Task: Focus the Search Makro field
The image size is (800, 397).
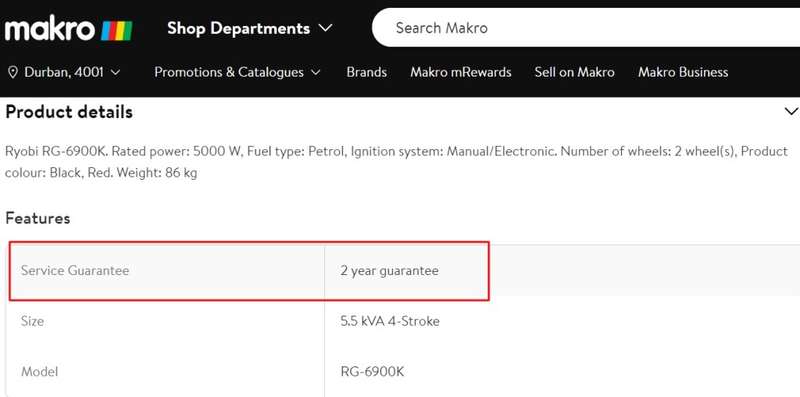Action: [x=586, y=28]
